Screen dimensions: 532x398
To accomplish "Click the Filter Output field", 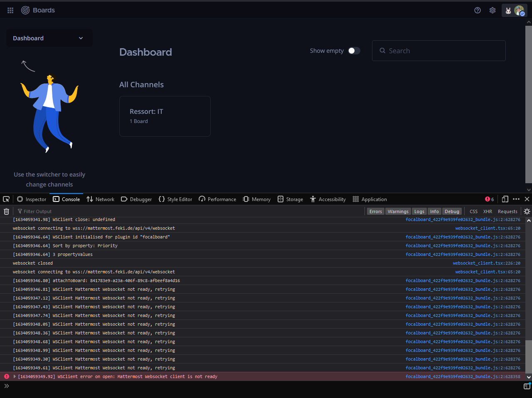I will click(x=190, y=211).
